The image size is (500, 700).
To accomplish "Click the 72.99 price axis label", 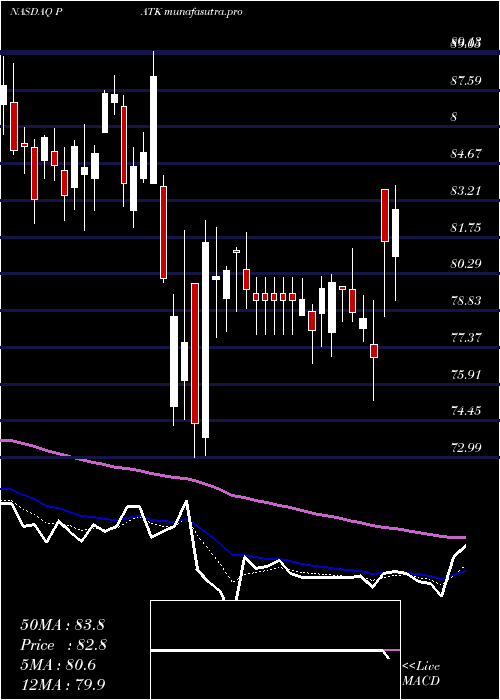I will [x=466, y=447].
